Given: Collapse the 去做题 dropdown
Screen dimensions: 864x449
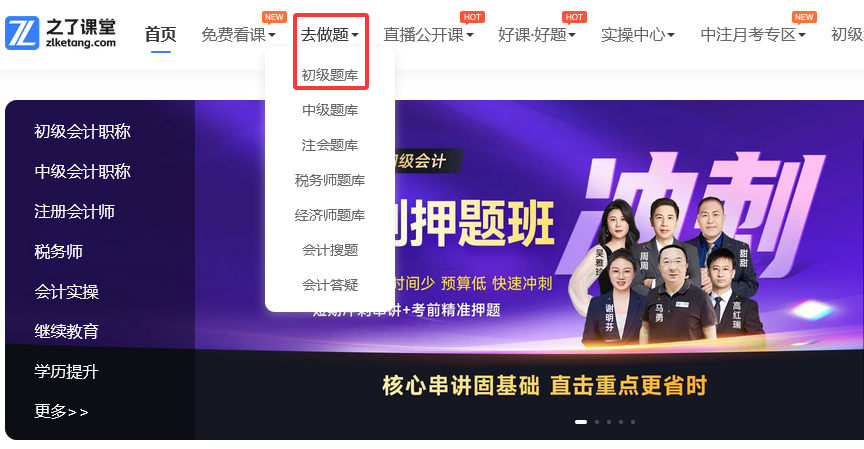Looking at the screenshot, I should pos(330,35).
